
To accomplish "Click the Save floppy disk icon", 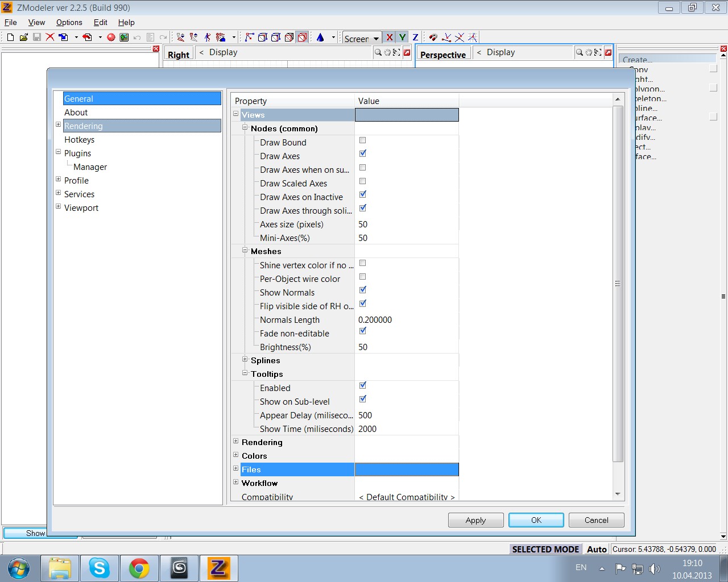I will pyautogui.click(x=36, y=37).
